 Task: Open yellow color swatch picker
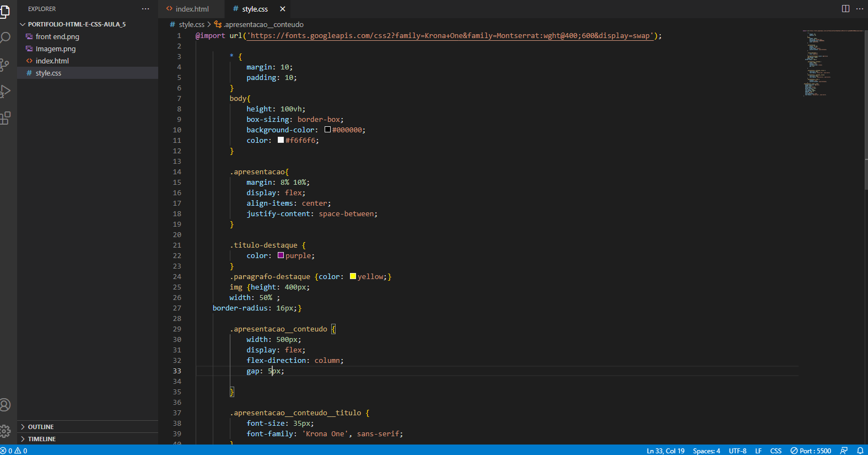[x=353, y=276]
